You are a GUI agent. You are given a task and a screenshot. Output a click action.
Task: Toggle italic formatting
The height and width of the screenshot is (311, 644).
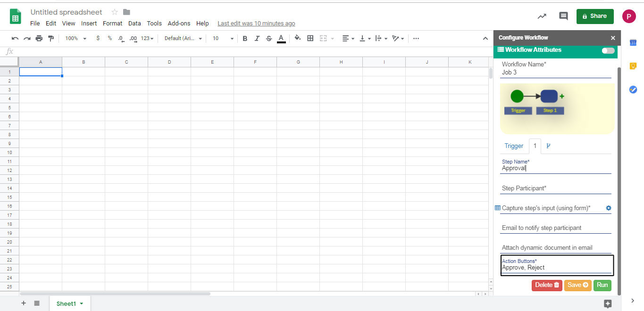point(257,38)
